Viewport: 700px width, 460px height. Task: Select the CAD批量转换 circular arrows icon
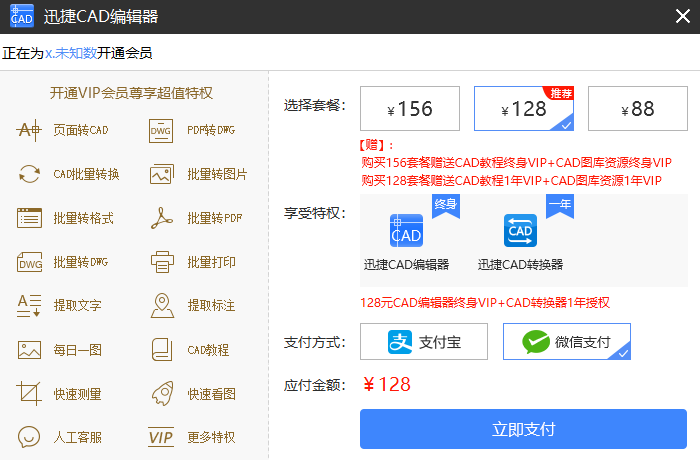tap(29, 174)
